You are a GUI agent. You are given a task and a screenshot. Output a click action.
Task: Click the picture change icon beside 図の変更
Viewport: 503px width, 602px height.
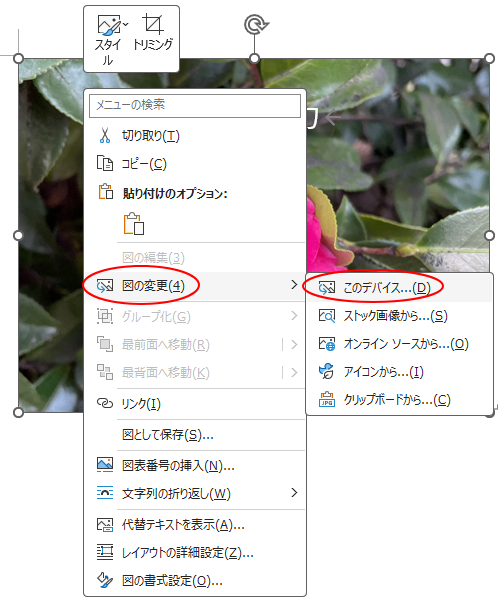click(x=105, y=286)
